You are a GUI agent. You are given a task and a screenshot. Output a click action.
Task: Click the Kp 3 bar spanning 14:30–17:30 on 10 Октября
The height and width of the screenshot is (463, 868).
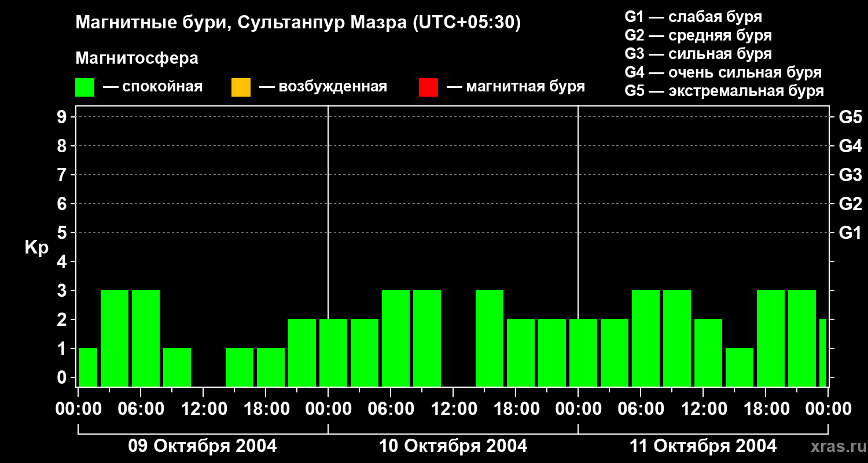[490, 338]
